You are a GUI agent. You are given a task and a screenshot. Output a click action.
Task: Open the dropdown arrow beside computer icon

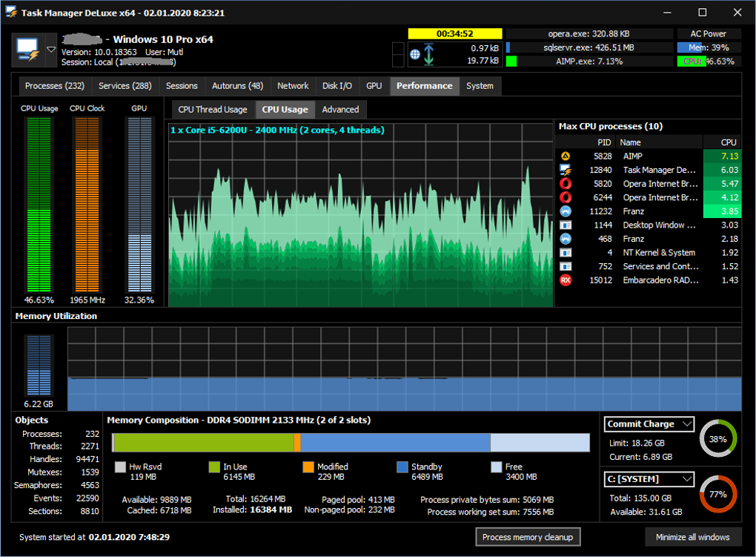point(51,50)
